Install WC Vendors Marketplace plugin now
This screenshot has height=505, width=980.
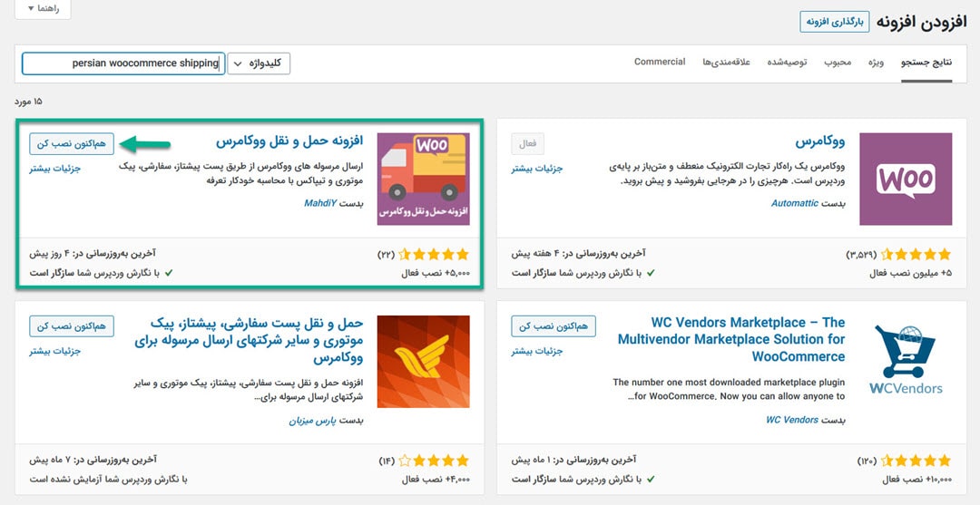click(x=554, y=325)
